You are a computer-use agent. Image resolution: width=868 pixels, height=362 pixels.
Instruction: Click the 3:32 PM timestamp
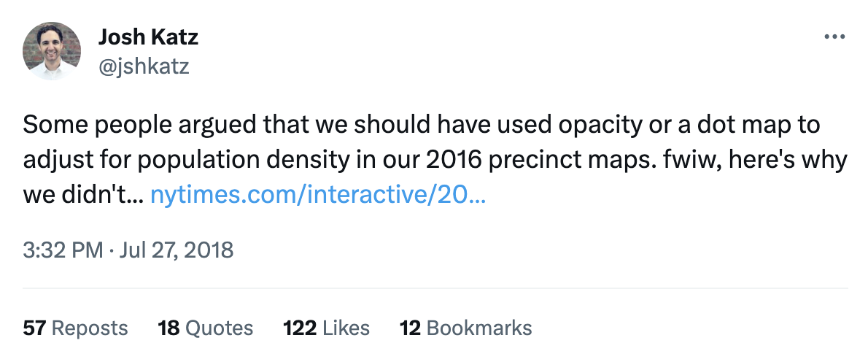click(x=63, y=250)
